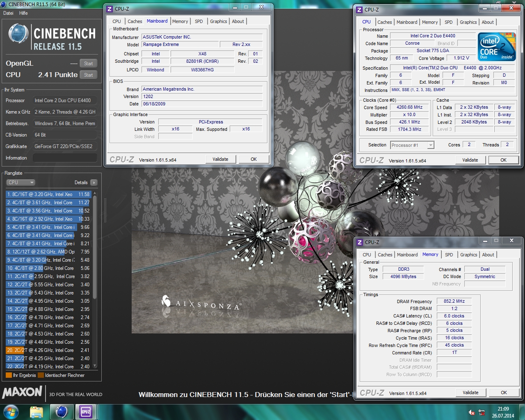Close the CPU-Z Mainboard window
The image size is (525, 420).
[x=261, y=7]
